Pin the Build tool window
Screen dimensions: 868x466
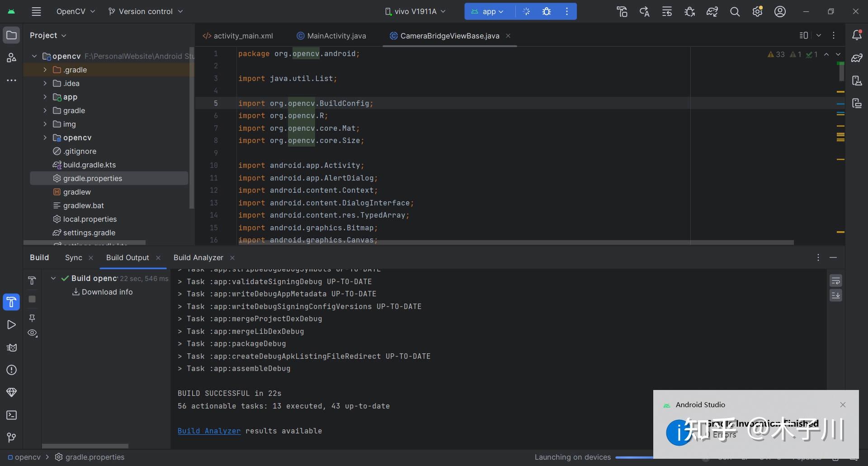32,318
